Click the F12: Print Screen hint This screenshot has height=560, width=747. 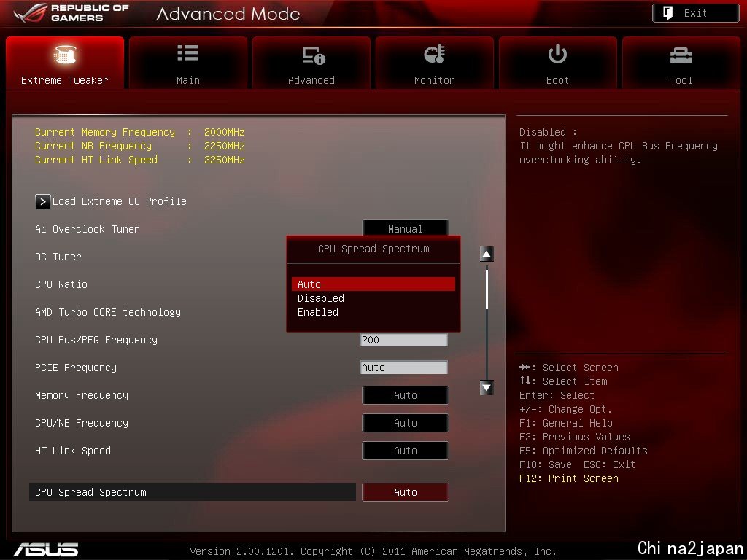pyautogui.click(x=569, y=478)
